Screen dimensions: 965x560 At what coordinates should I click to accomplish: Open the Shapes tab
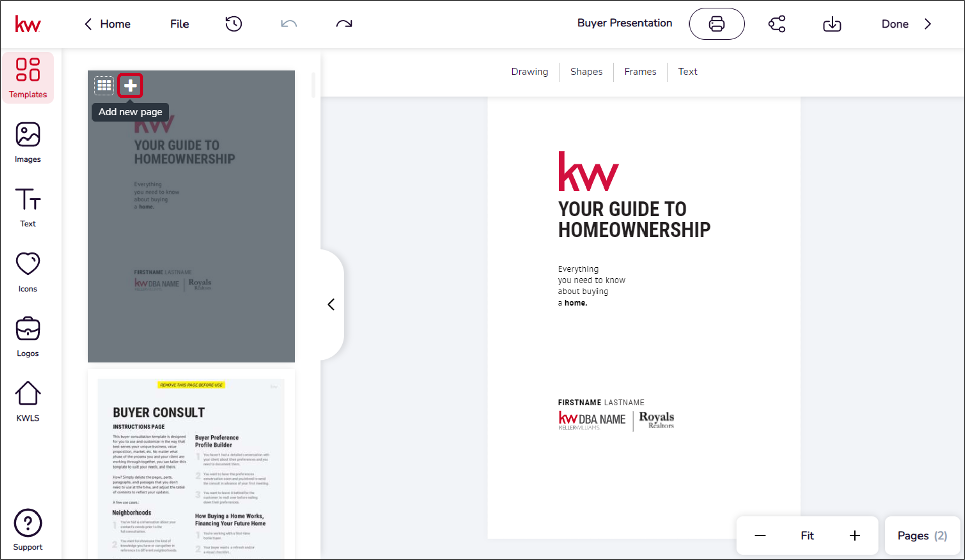[x=586, y=72]
